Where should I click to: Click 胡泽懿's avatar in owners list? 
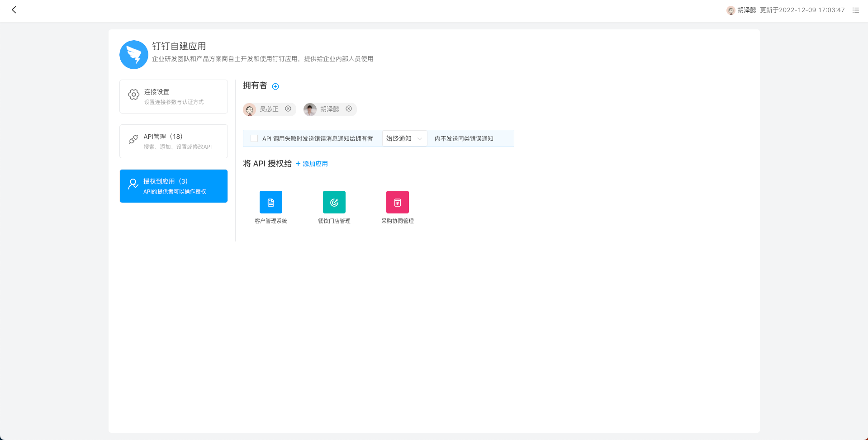(x=310, y=109)
